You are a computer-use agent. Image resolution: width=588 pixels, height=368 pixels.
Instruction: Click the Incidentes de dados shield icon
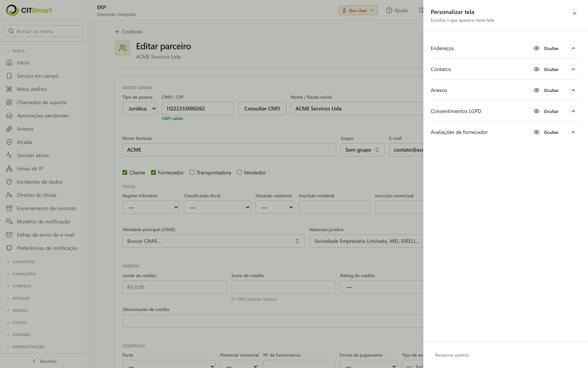(9, 182)
